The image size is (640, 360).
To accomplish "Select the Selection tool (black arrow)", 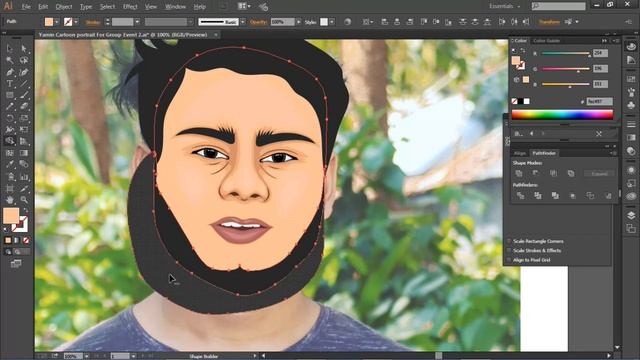I will point(9,49).
